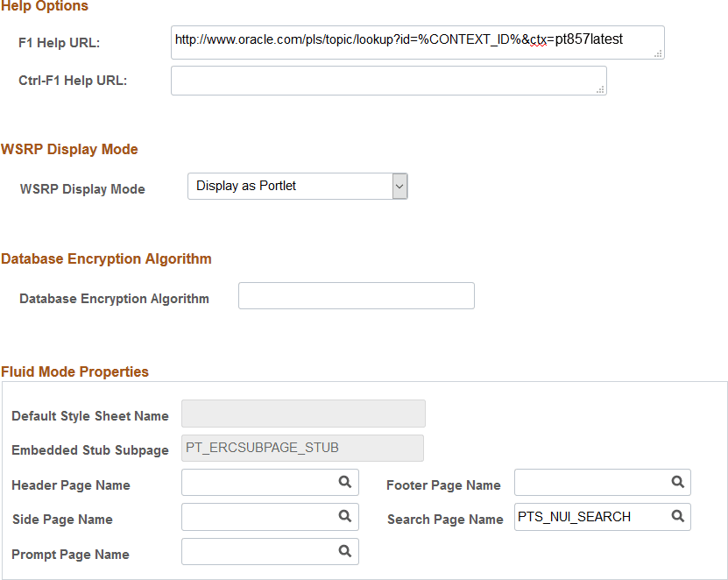Click the empty Ctrl-F1 Help URL field

pyautogui.click(x=385, y=81)
